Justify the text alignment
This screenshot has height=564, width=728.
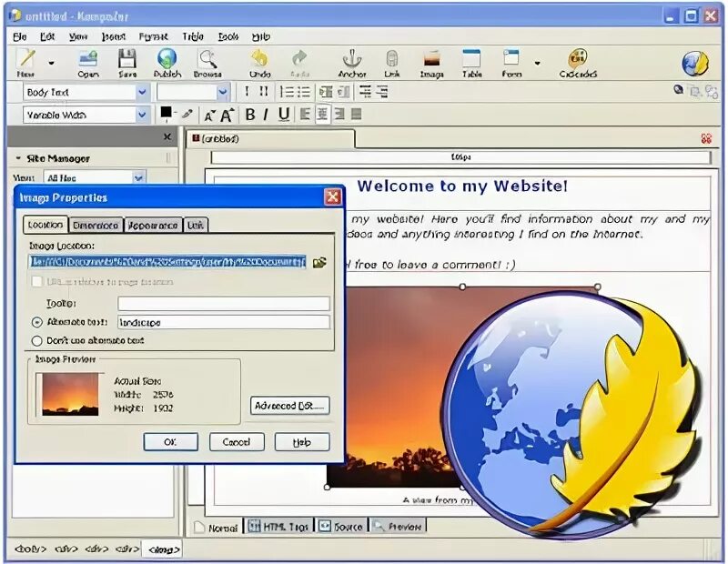click(x=356, y=115)
